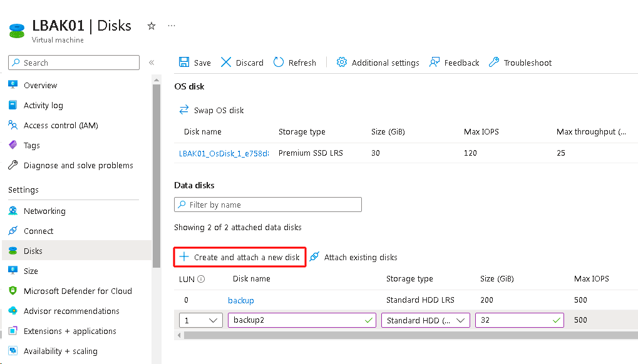
Task: Click Standard HDD LRS cell in backup row
Action: click(420, 300)
